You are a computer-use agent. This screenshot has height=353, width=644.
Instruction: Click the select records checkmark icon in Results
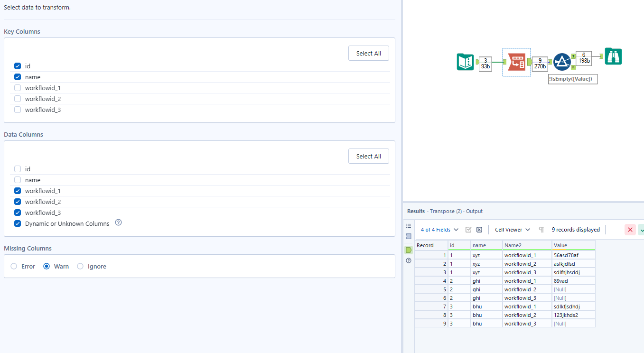[x=468, y=229]
